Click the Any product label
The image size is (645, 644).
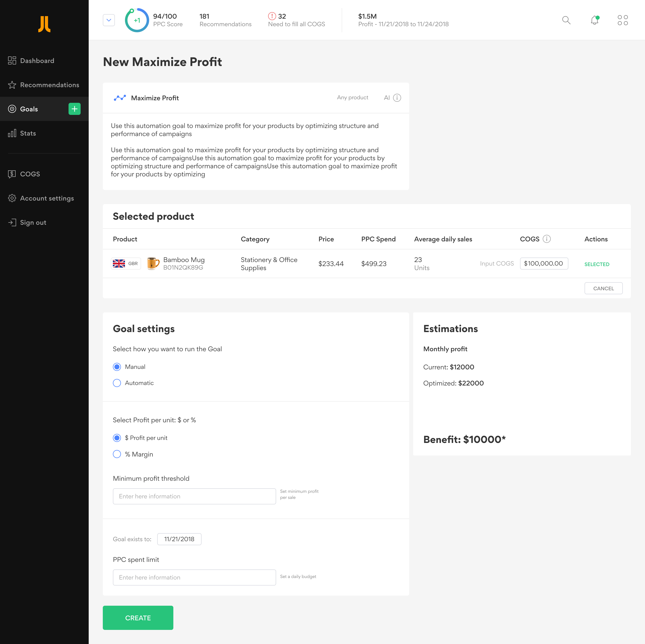click(352, 98)
